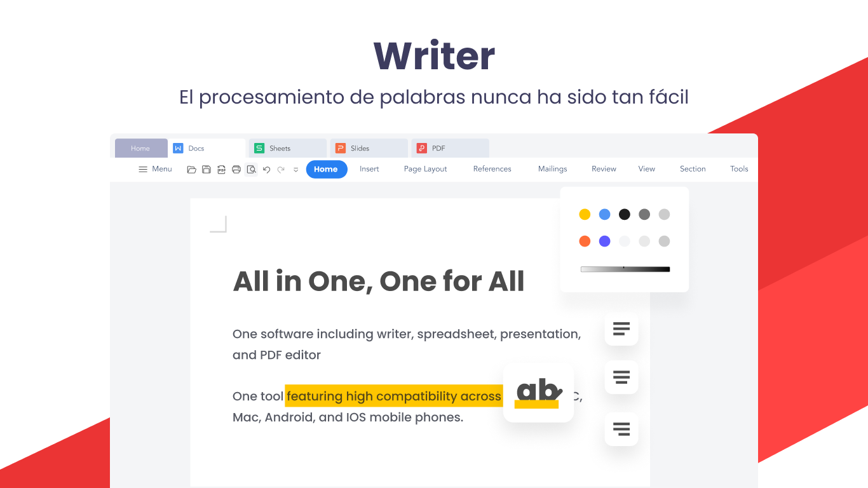The image size is (868, 488).
Task: Click the blue W Docs icon
Action: tap(178, 148)
